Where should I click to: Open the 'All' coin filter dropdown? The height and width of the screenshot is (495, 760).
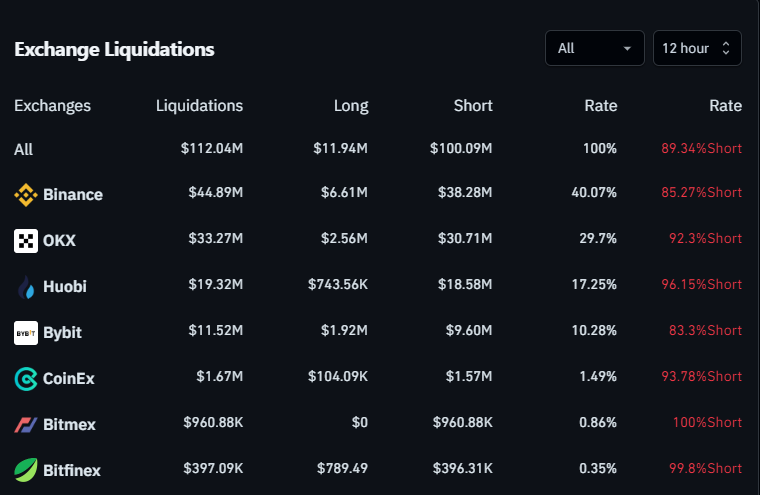point(594,48)
